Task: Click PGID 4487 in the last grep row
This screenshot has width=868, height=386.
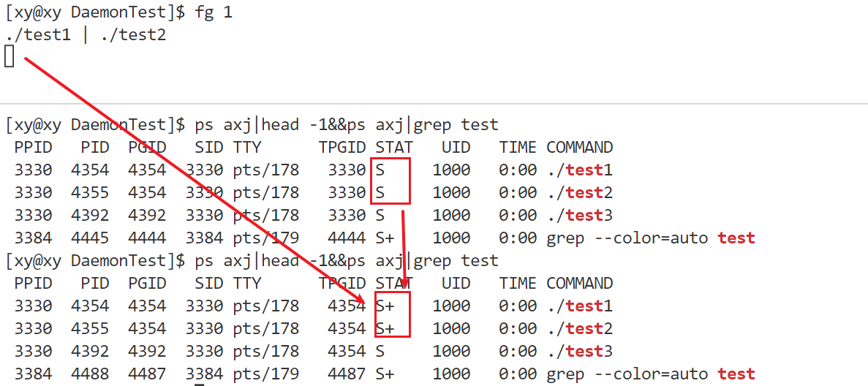Action: pyautogui.click(x=147, y=374)
